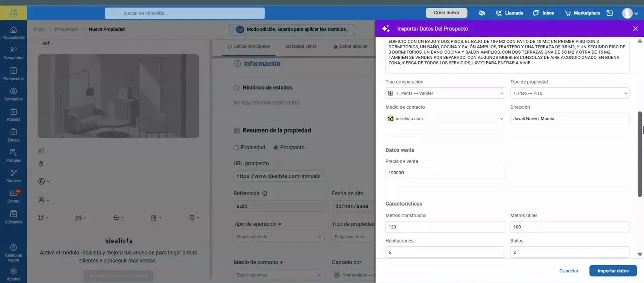Screen dimensions: 644x283
Task: Switch to Datos principales tab
Action: tap(249, 46)
